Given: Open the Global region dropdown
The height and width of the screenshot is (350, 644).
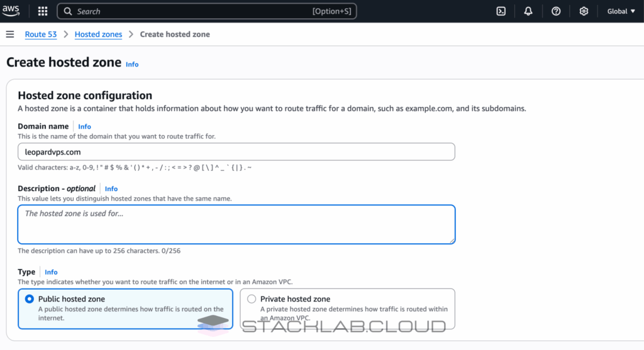Looking at the screenshot, I should [621, 11].
